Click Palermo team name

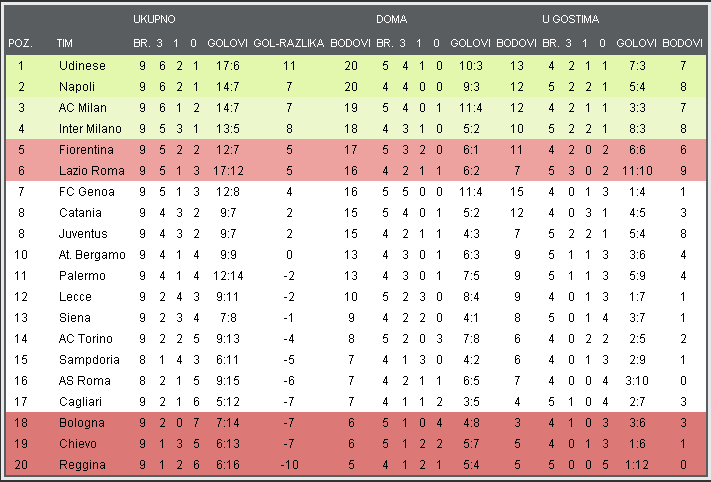(x=82, y=276)
